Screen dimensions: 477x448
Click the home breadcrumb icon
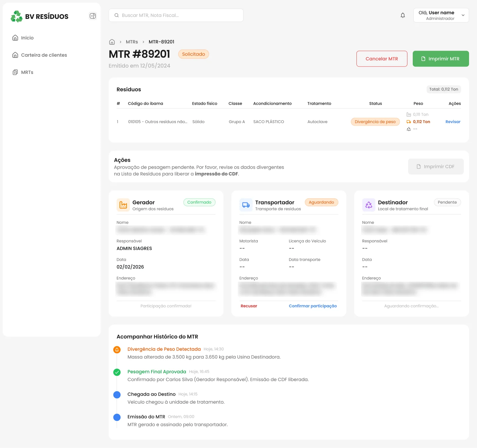coord(112,42)
